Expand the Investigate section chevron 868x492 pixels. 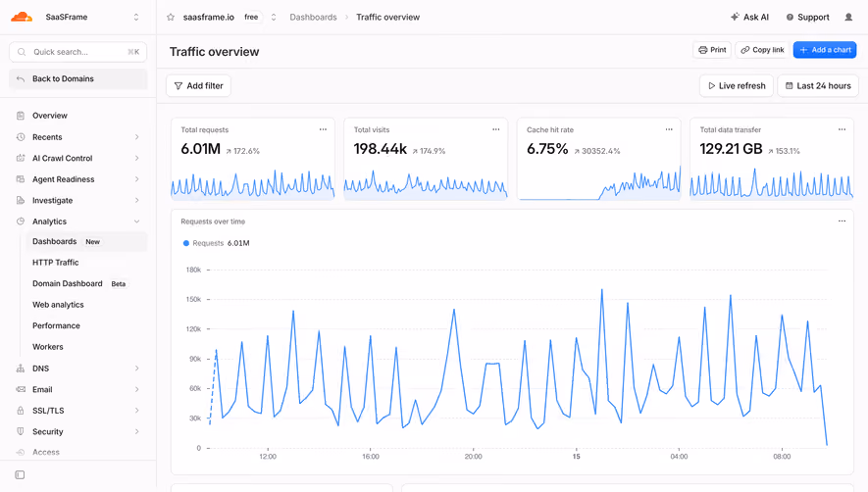136,200
